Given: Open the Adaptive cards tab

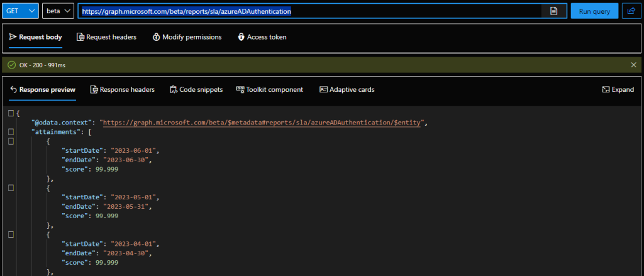Looking at the screenshot, I should pyautogui.click(x=347, y=89).
